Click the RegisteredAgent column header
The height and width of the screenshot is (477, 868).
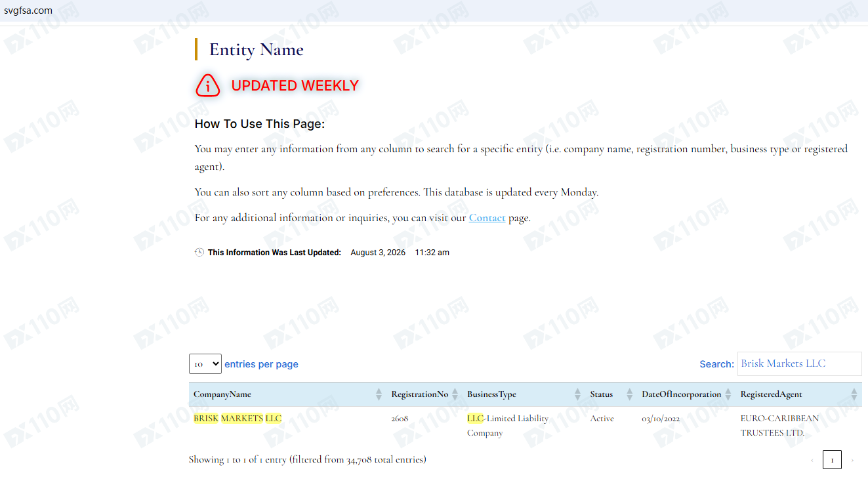click(x=799, y=394)
